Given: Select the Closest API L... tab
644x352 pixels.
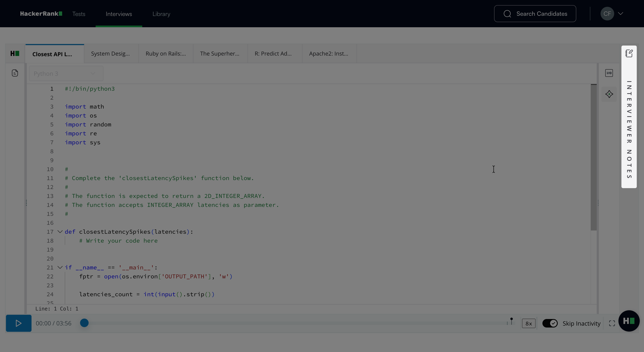Looking at the screenshot, I should 55,54.
